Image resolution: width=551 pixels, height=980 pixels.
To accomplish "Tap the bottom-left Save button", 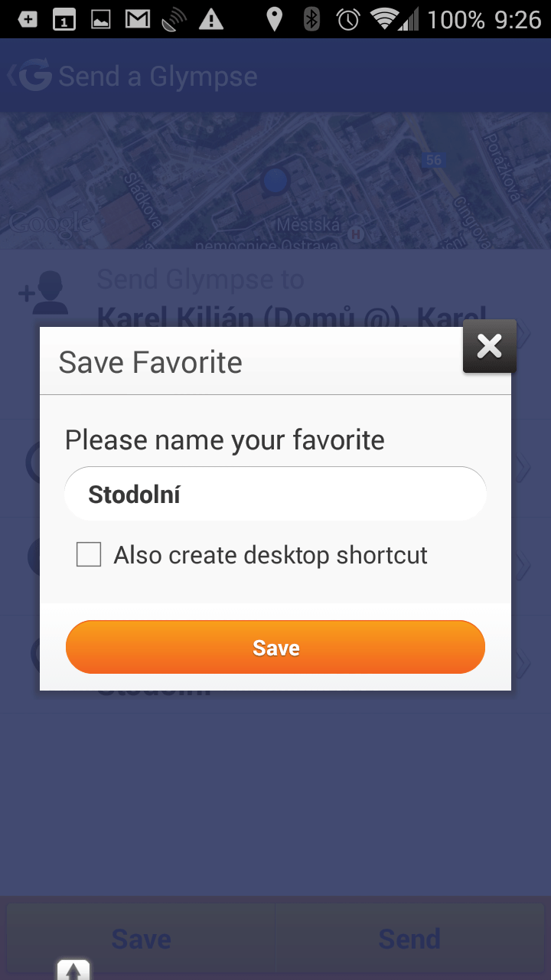I will (141, 939).
